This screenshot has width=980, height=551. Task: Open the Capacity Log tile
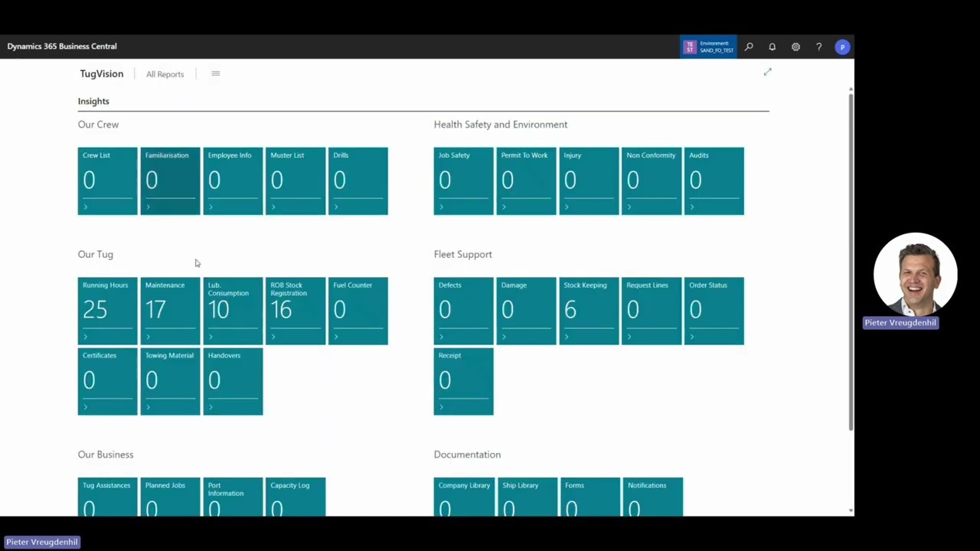click(296, 497)
